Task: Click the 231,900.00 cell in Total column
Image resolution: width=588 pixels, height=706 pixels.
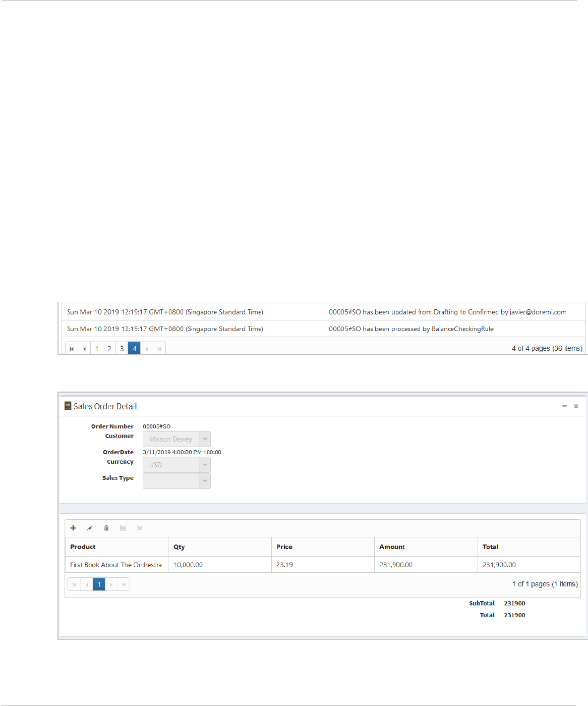Action: tap(529, 565)
